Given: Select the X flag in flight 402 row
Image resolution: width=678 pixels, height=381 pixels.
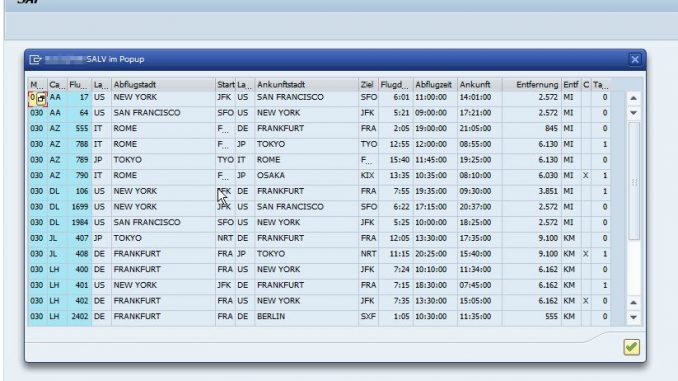Looking at the screenshot, I should pyautogui.click(x=586, y=301).
